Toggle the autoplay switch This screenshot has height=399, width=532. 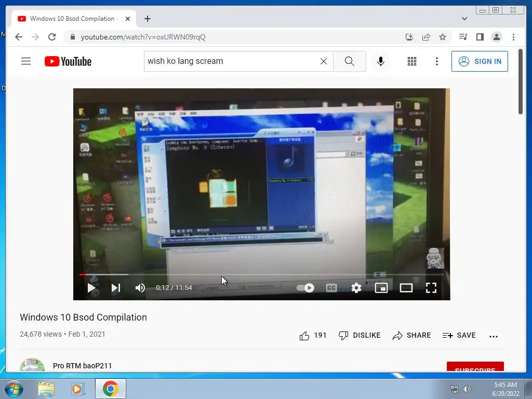[x=305, y=288]
